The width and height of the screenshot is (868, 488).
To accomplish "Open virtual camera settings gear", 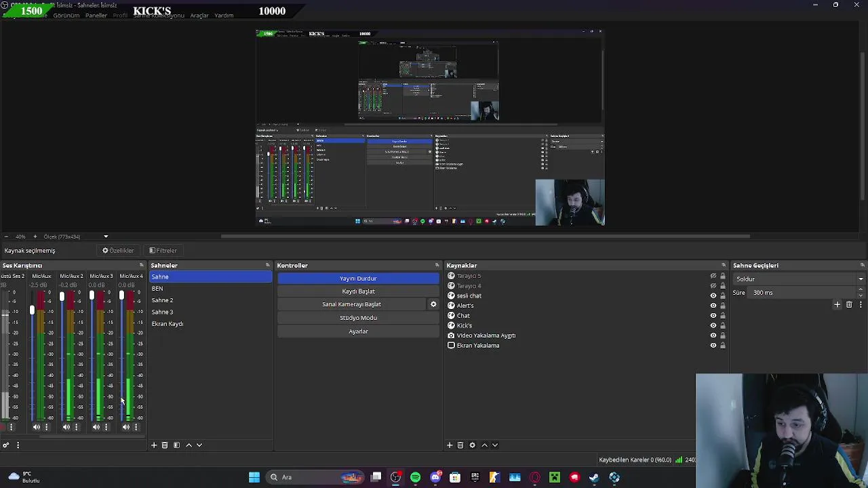I will tap(433, 304).
